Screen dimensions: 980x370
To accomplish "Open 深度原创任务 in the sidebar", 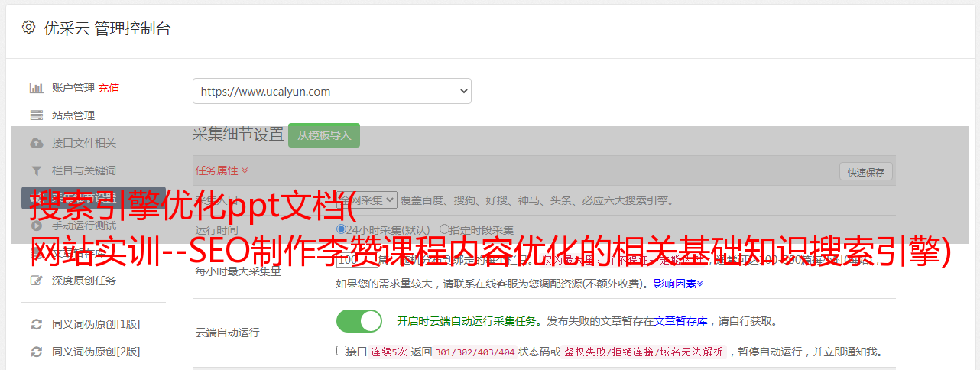I will [84, 281].
